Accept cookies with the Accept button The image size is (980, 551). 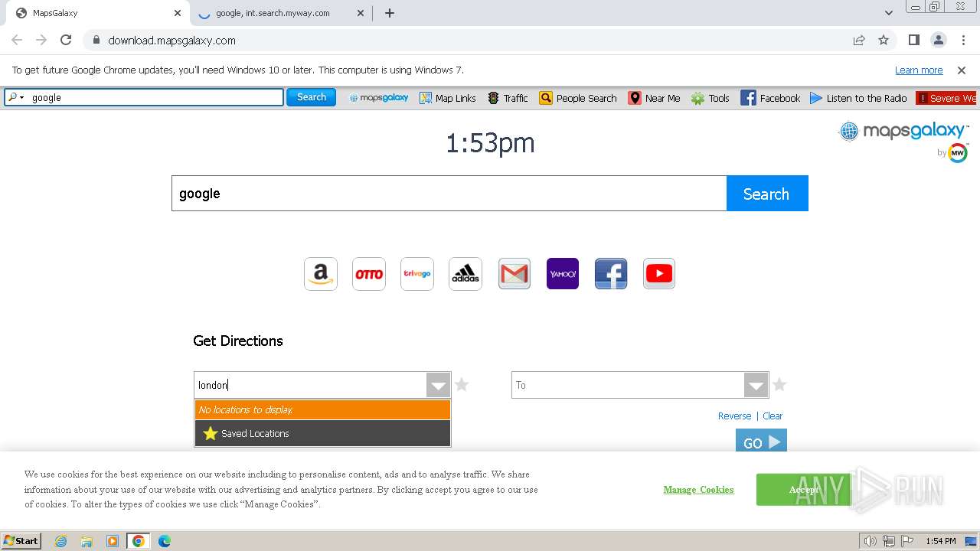click(803, 490)
